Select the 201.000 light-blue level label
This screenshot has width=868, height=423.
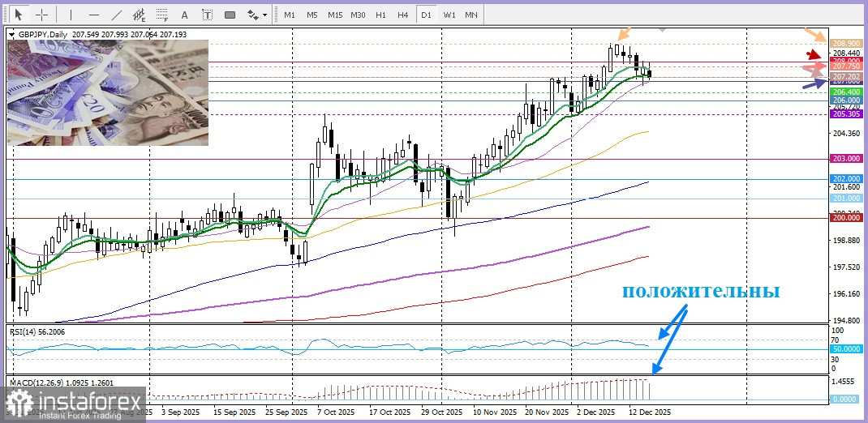[x=845, y=198]
